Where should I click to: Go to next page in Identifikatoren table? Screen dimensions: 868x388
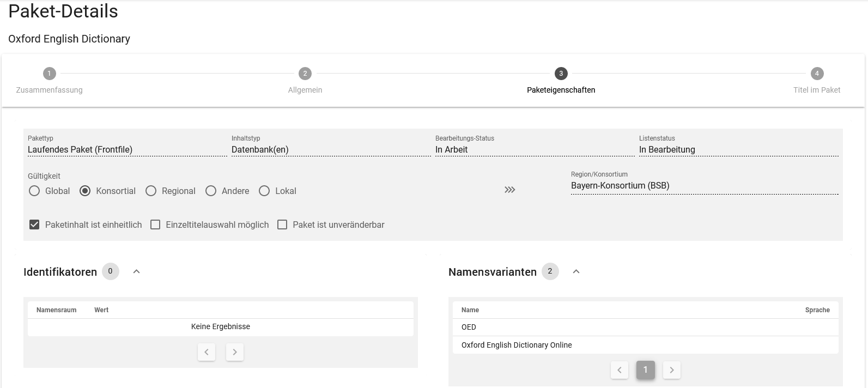[235, 352]
